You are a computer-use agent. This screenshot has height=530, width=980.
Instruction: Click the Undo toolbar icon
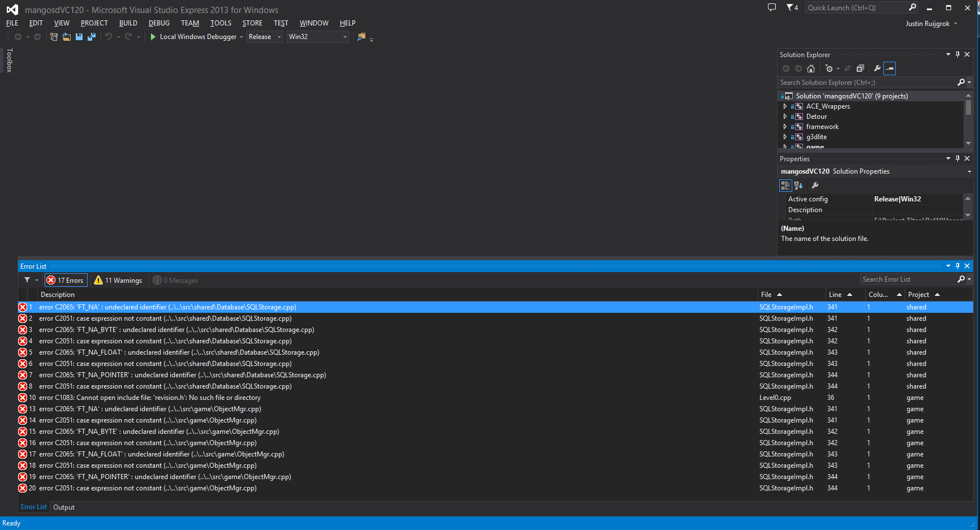click(109, 37)
